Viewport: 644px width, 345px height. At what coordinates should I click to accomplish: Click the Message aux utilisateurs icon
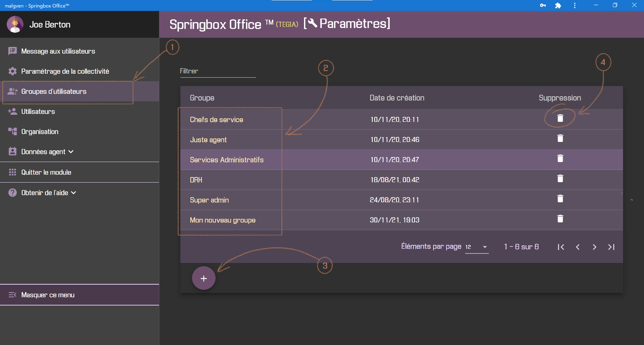[x=13, y=51]
